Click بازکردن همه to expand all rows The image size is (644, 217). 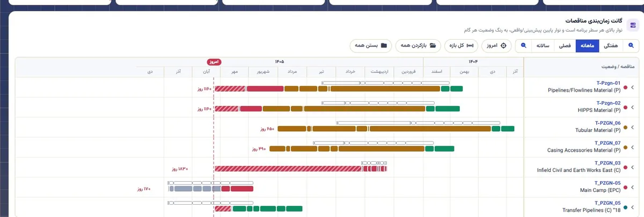[419, 46]
